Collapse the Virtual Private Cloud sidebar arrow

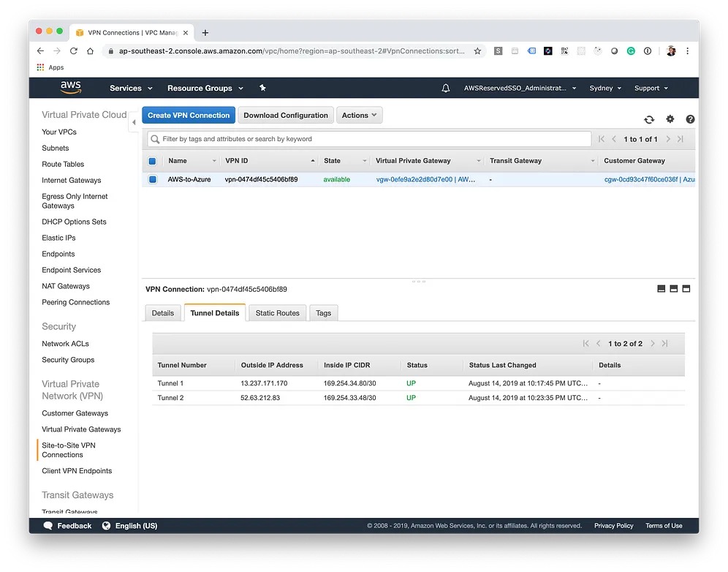(134, 122)
